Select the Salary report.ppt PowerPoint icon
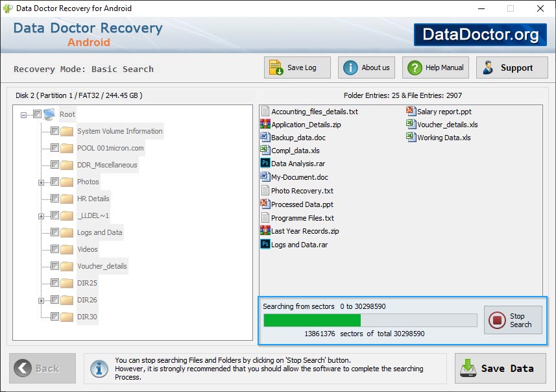The image size is (556, 392). click(x=411, y=111)
